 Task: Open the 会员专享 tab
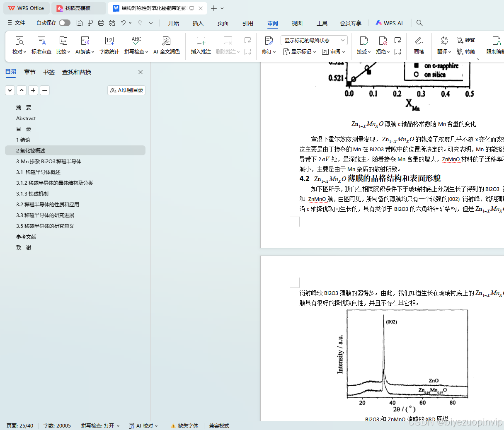click(351, 23)
